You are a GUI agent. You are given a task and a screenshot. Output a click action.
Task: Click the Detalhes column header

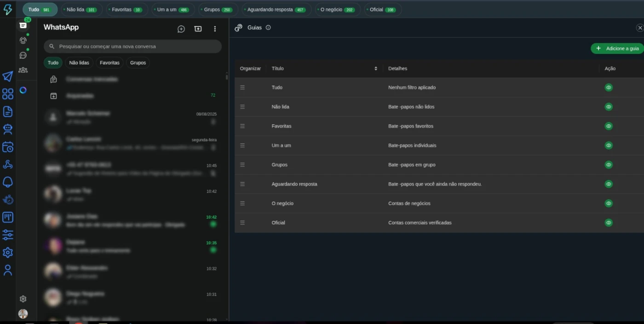pyautogui.click(x=397, y=69)
